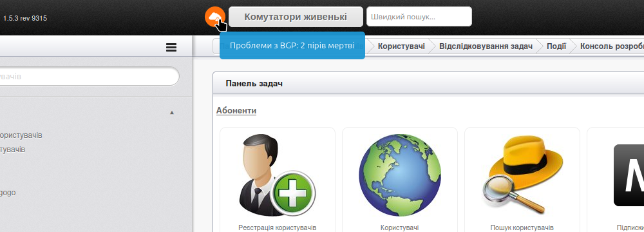
Task: Open the Консоль розробника tab
Action: [x=612, y=46]
